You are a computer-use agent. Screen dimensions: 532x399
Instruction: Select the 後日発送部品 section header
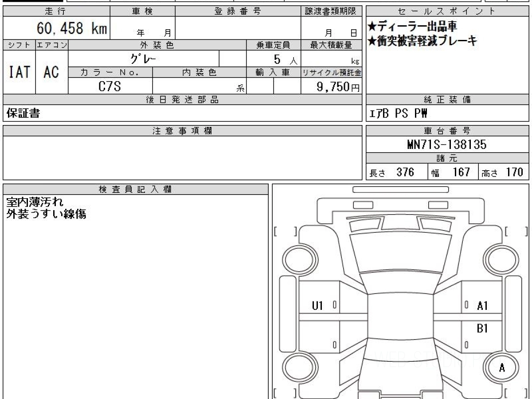point(183,100)
